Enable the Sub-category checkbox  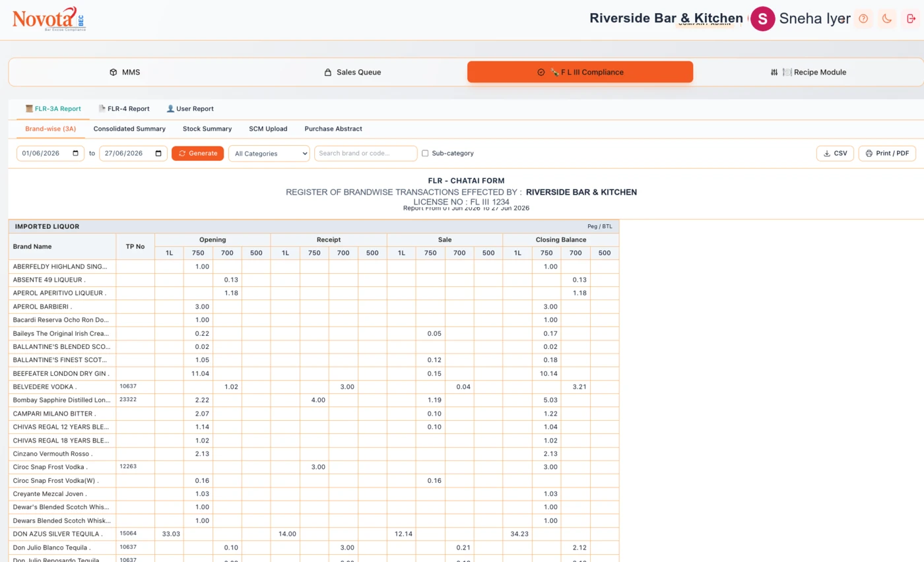pos(425,154)
